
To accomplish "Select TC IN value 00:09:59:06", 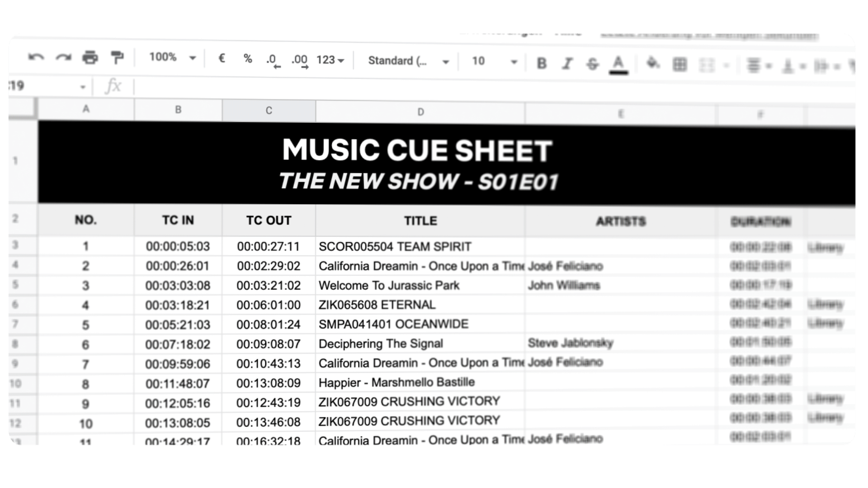I will click(x=178, y=364).
